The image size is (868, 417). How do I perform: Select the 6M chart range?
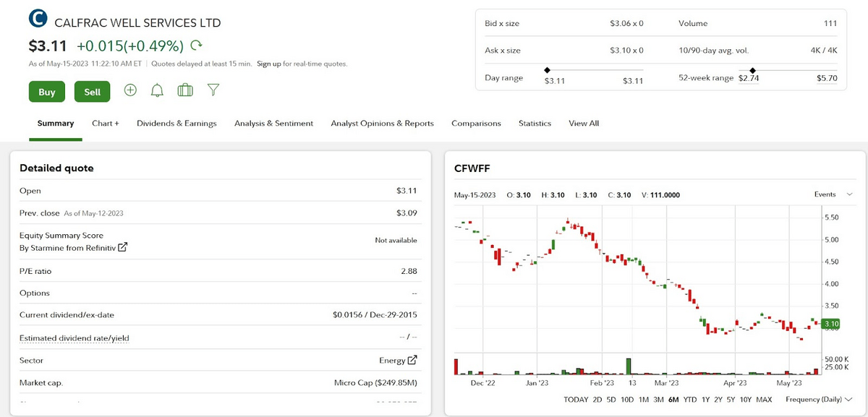coord(673,400)
